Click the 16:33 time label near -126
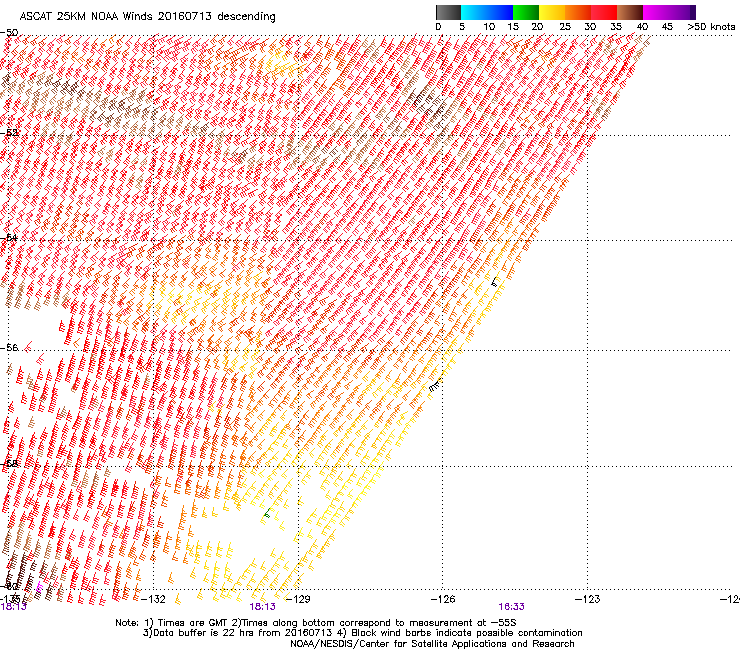Image resolution: width=740 pixels, height=650 pixels. point(512,607)
